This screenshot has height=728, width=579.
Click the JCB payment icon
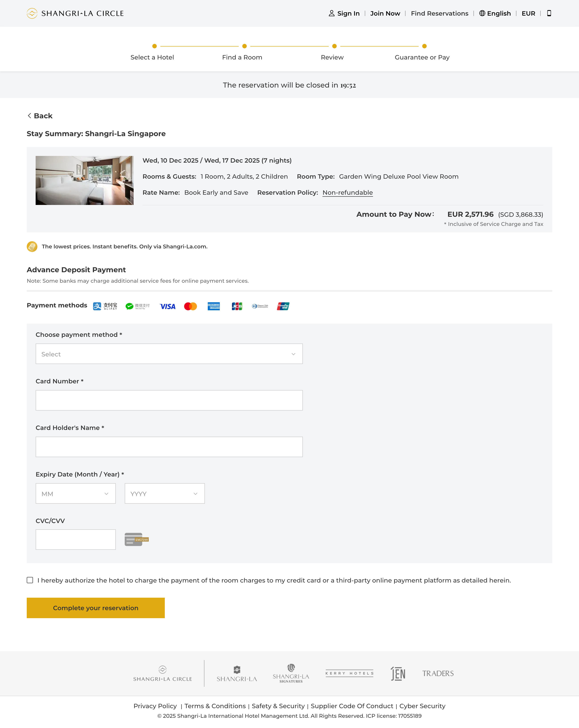point(237,306)
